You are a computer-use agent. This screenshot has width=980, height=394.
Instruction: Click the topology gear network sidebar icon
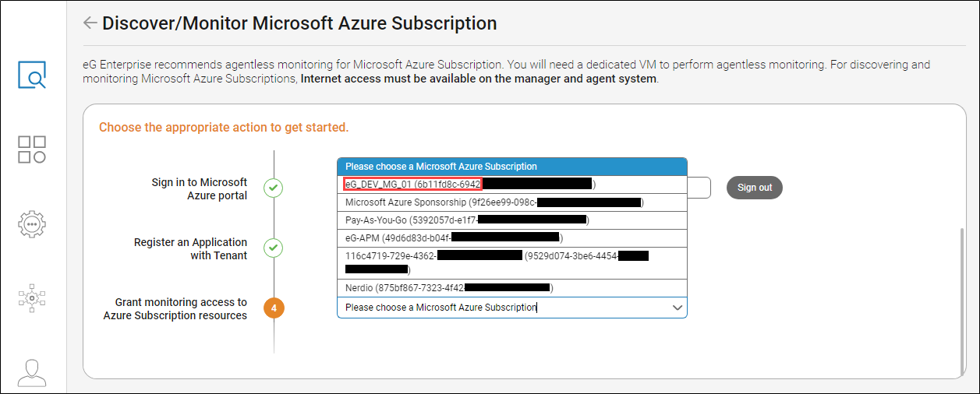click(32, 297)
